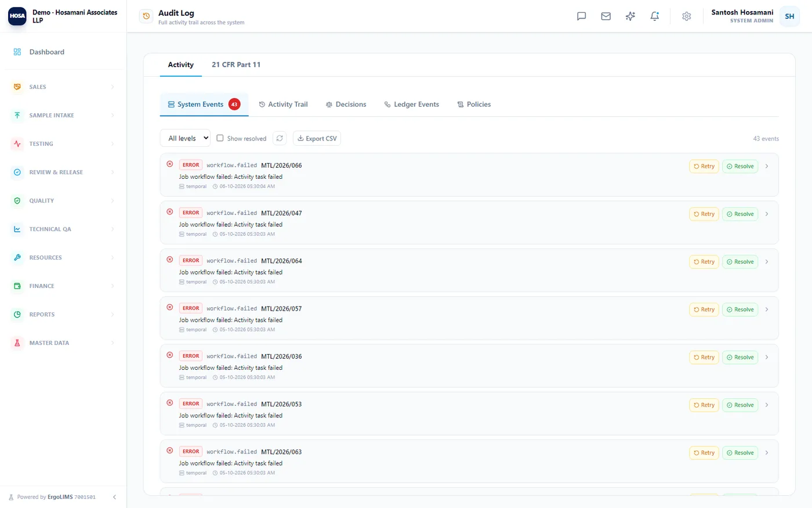The width and height of the screenshot is (812, 508).
Task: Click the Audit Log history icon
Action: pyautogui.click(x=146, y=16)
